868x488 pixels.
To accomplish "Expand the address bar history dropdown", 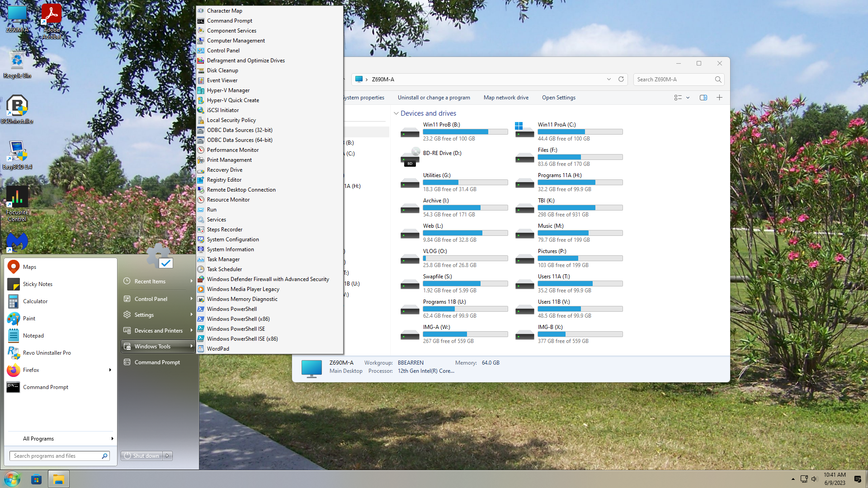I will click(609, 79).
